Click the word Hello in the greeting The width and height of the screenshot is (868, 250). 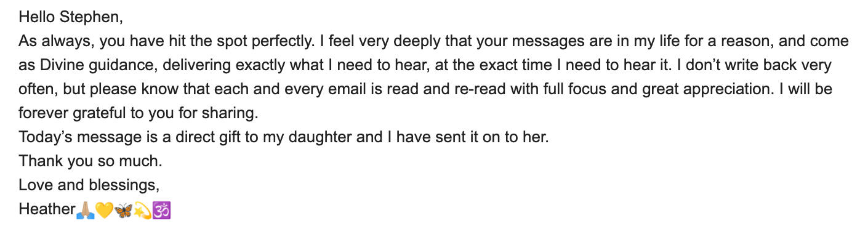[36, 17]
